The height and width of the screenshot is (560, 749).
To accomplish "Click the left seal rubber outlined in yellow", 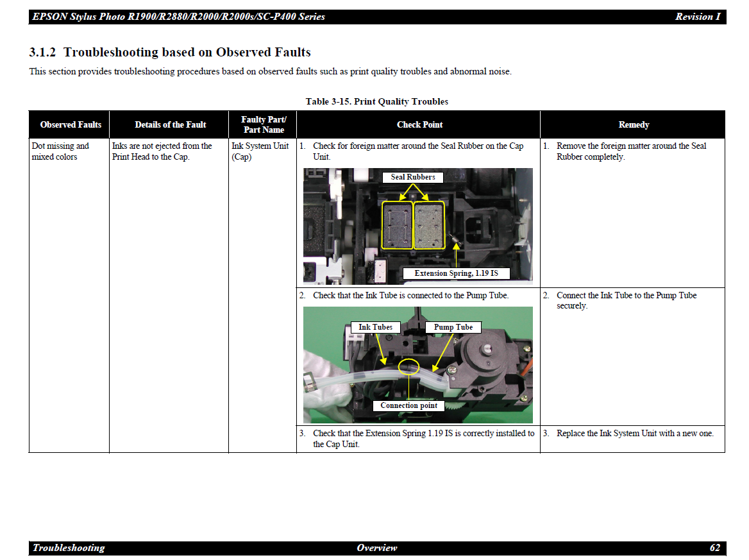I will (x=396, y=225).
